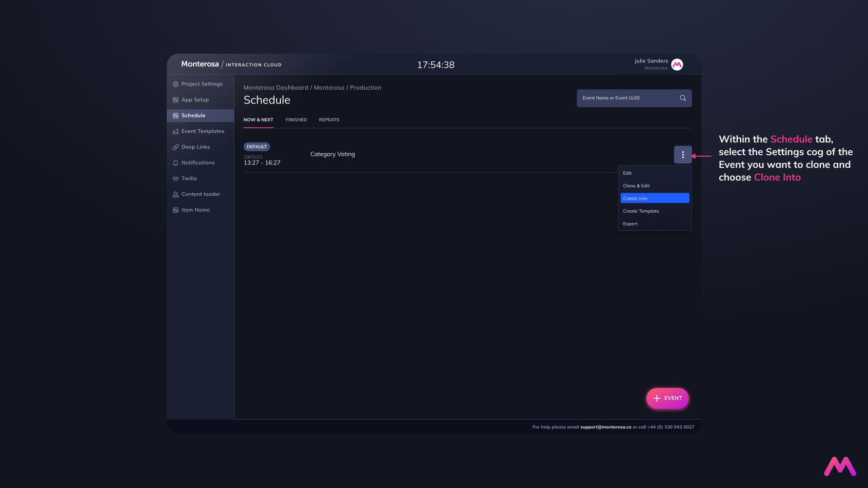The image size is (868, 488).
Task: Choose Create Into from the menu
Action: [x=655, y=198]
